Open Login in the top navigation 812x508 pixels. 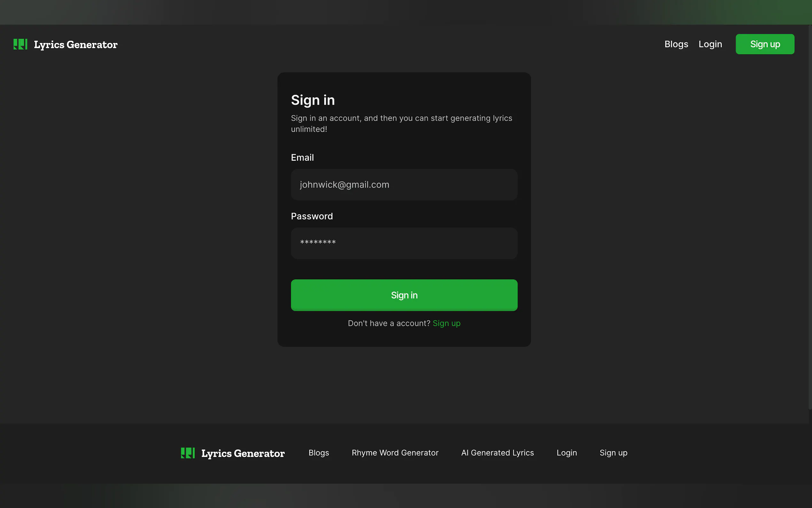pyautogui.click(x=710, y=44)
